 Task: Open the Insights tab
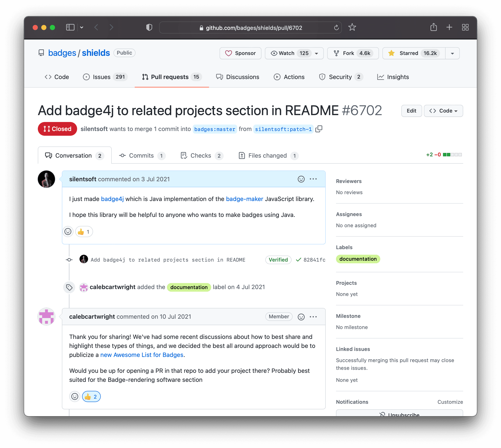point(393,77)
